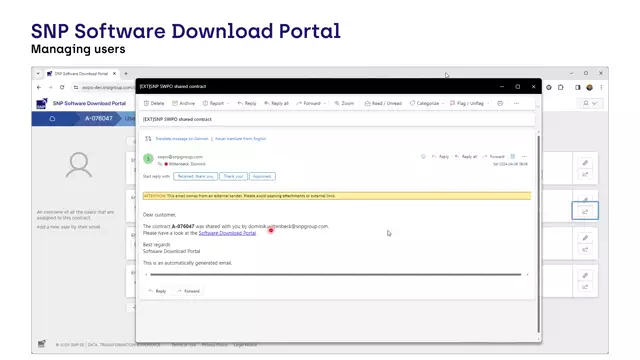This screenshot has width=640, height=360.
Task: Archive the email message
Action: [183, 103]
